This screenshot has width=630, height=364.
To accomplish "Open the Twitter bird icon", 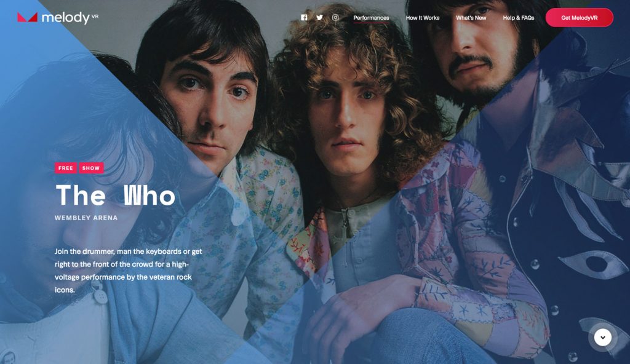I will (319, 18).
